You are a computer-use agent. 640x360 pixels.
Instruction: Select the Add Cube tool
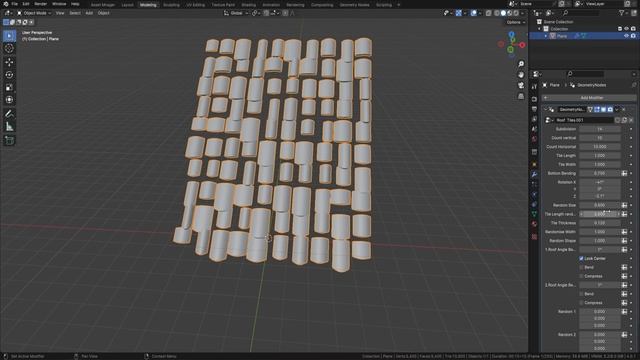pos(9,140)
